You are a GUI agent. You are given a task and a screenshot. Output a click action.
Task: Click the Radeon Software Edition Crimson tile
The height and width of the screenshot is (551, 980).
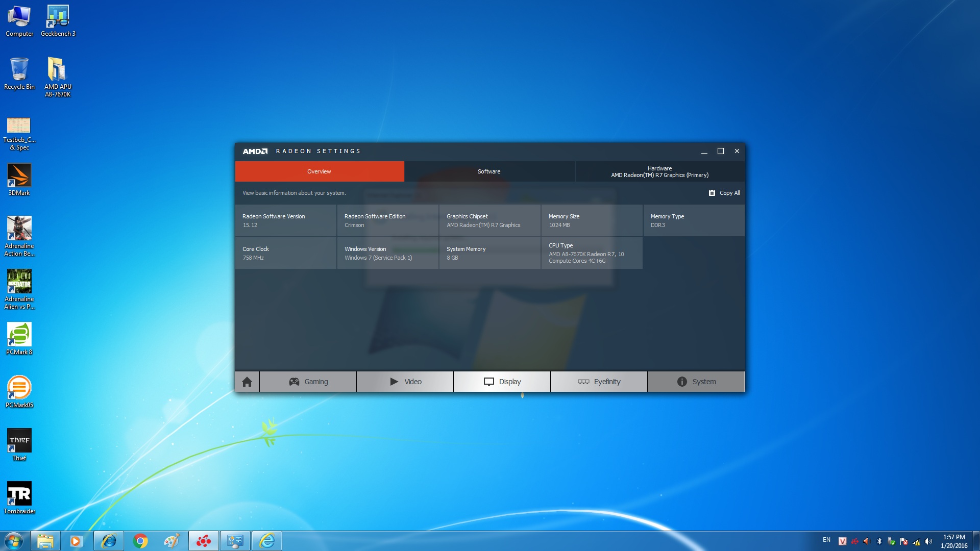[x=388, y=220]
